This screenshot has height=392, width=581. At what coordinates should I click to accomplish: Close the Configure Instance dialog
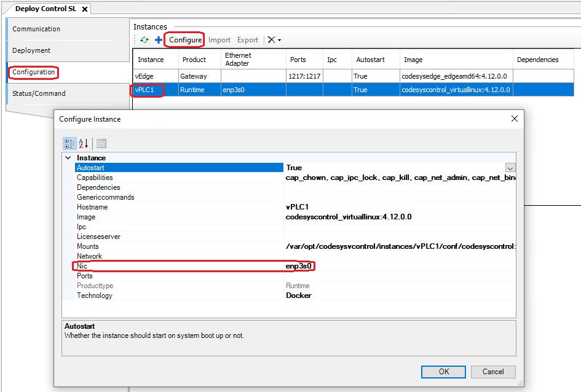515,119
